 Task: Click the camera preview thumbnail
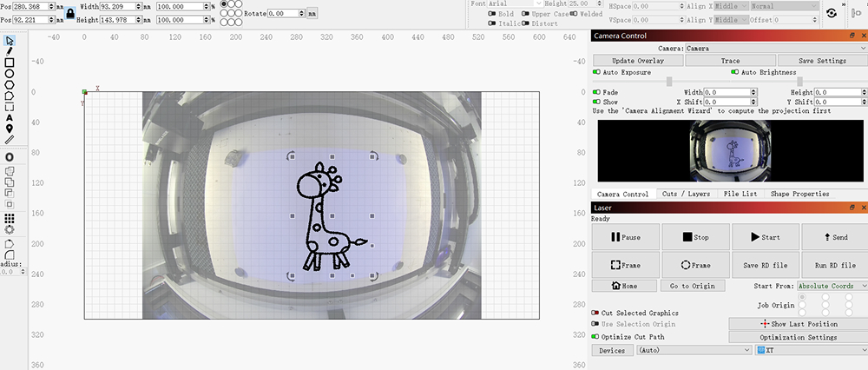730,150
